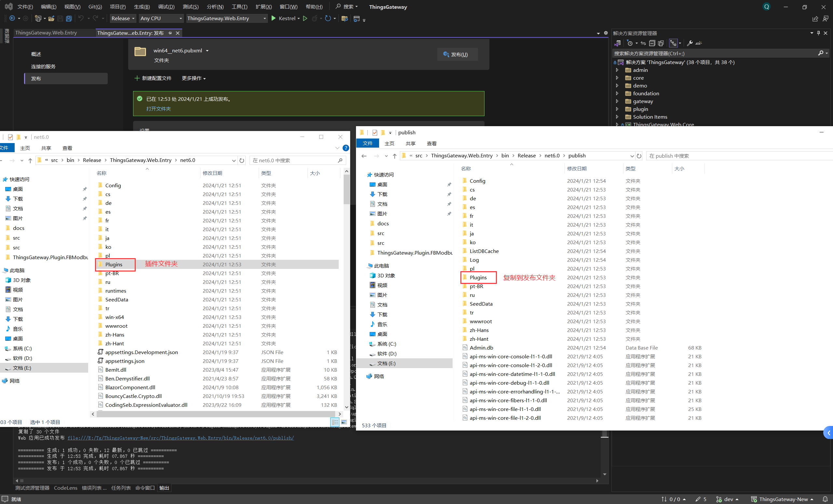Click the Open File folder toolbar icon

pyautogui.click(x=51, y=19)
